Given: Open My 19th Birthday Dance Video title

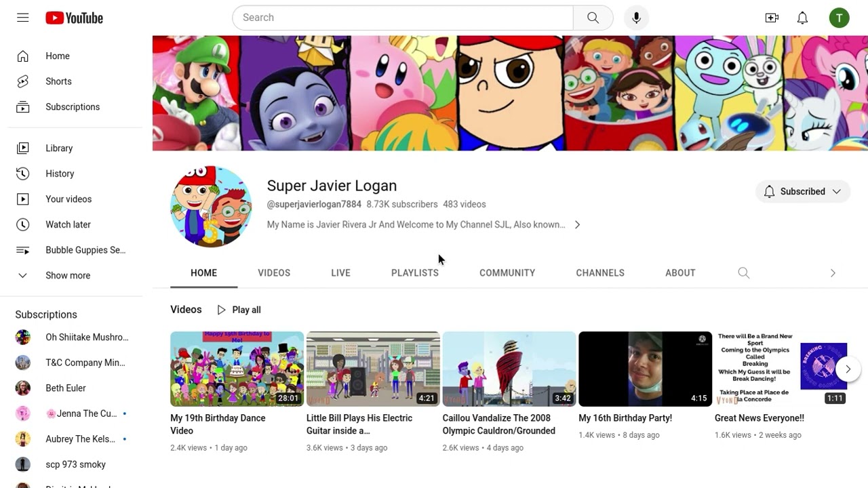Looking at the screenshot, I should click(x=218, y=424).
